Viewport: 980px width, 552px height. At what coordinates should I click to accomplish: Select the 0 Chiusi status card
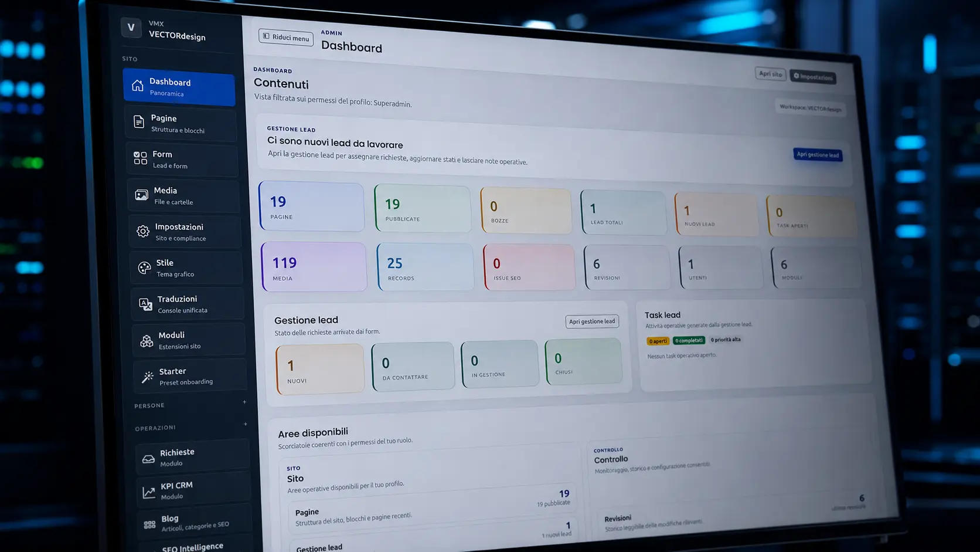point(583,361)
